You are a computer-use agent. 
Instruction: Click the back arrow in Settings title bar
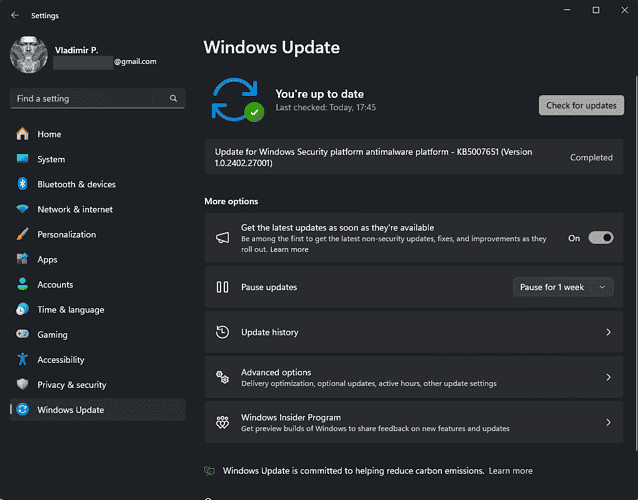coord(15,16)
